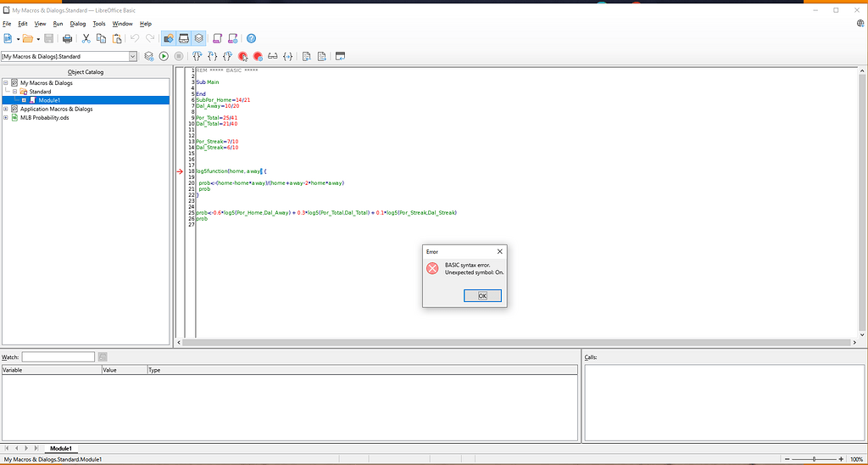This screenshot has width=868, height=465.
Task: Click the Enable Watch glasses icon
Action: pos(272,56)
